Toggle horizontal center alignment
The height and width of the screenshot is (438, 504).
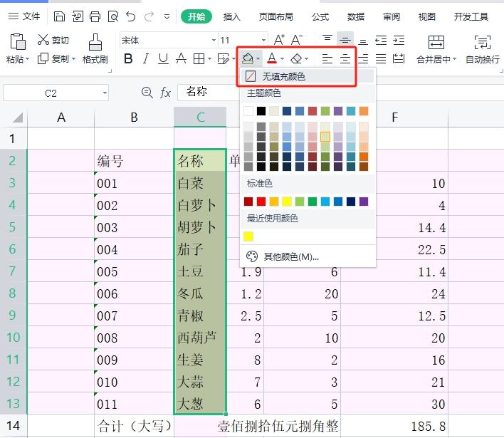point(345,59)
